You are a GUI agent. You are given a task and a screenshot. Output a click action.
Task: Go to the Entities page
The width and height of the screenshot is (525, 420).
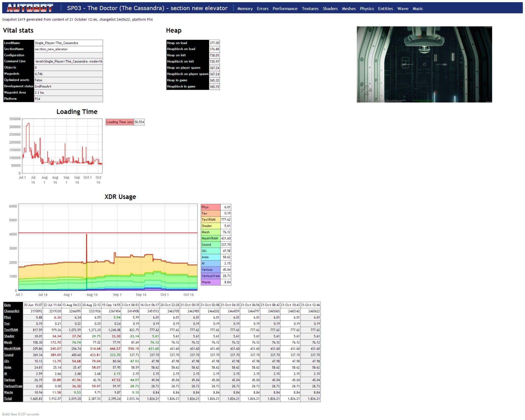[385, 8]
